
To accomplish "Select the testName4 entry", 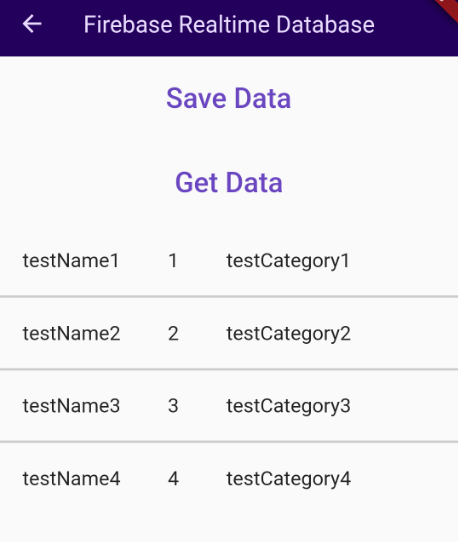I will [x=71, y=479].
